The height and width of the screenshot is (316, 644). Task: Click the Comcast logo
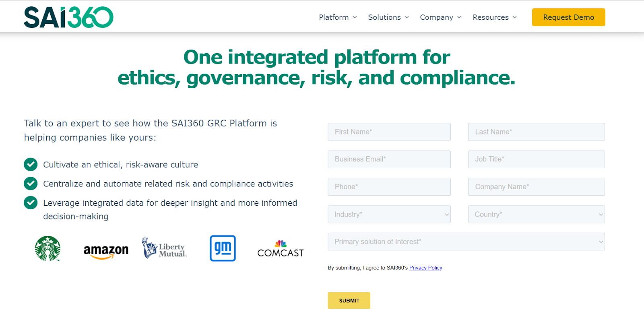[281, 249]
